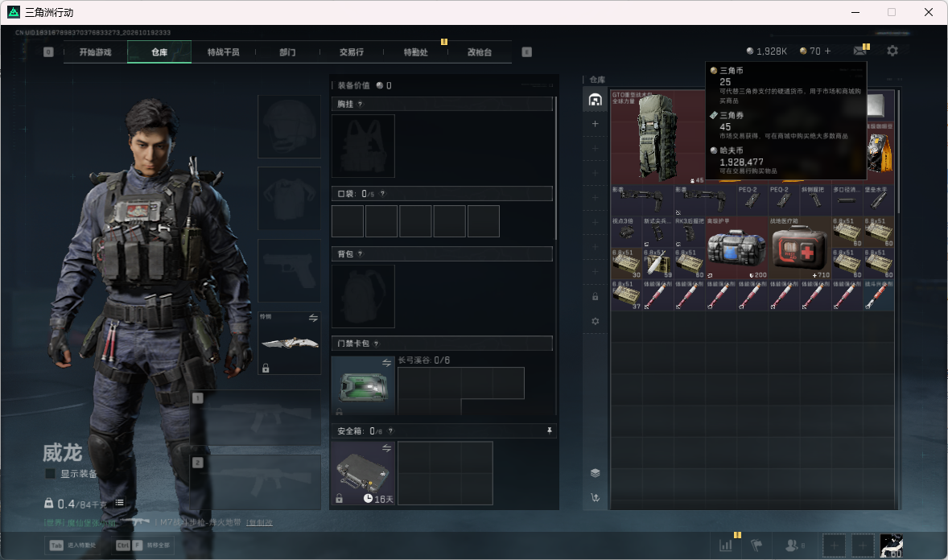Open the friends list icon
Viewport: 948px width, 560px height.
point(791,545)
